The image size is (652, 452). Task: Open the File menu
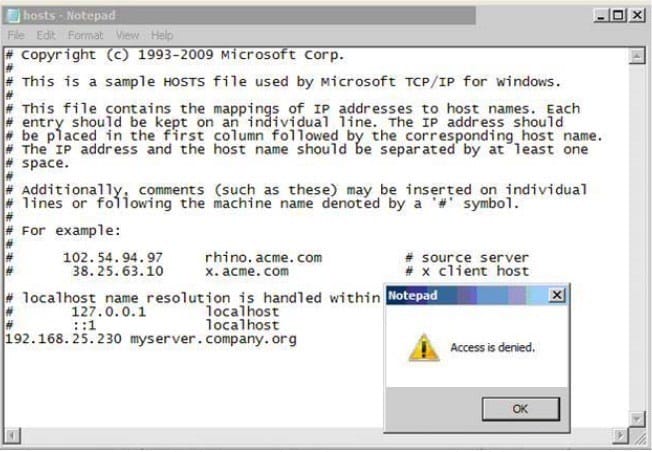(x=16, y=35)
